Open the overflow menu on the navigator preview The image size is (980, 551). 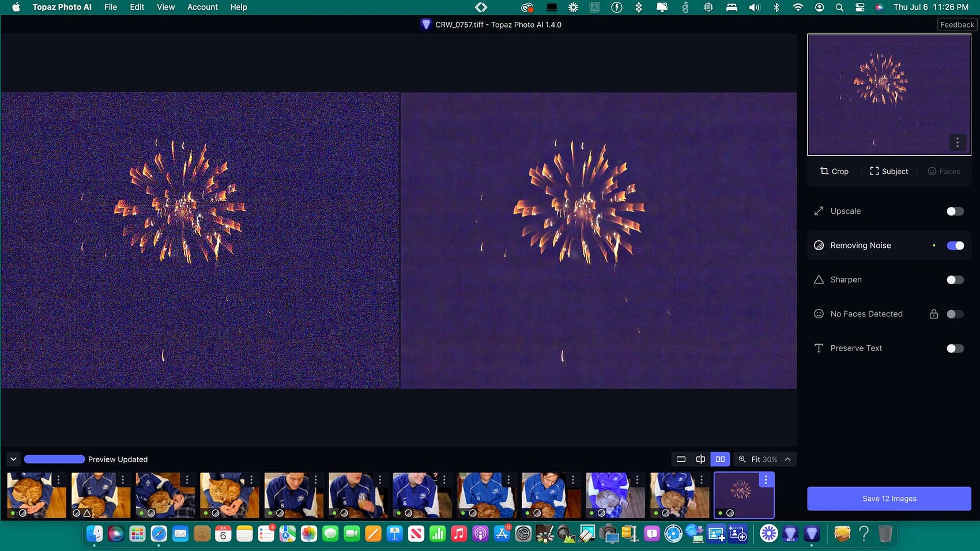point(958,142)
